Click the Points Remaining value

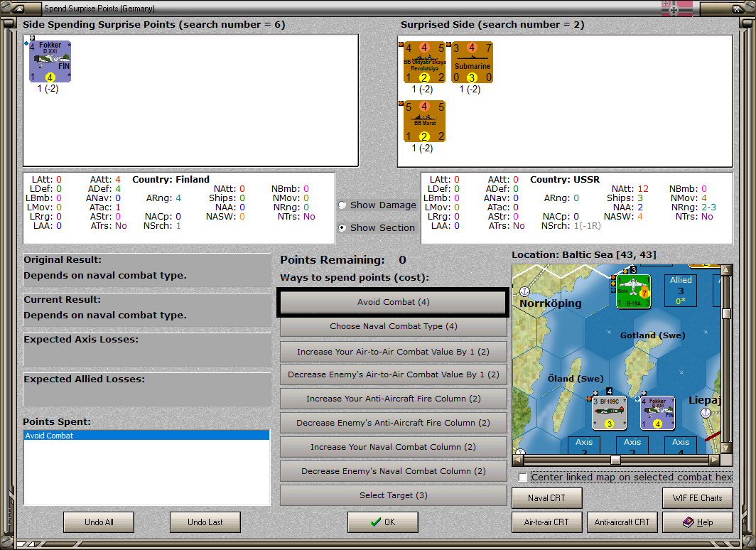click(x=403, y=260)
